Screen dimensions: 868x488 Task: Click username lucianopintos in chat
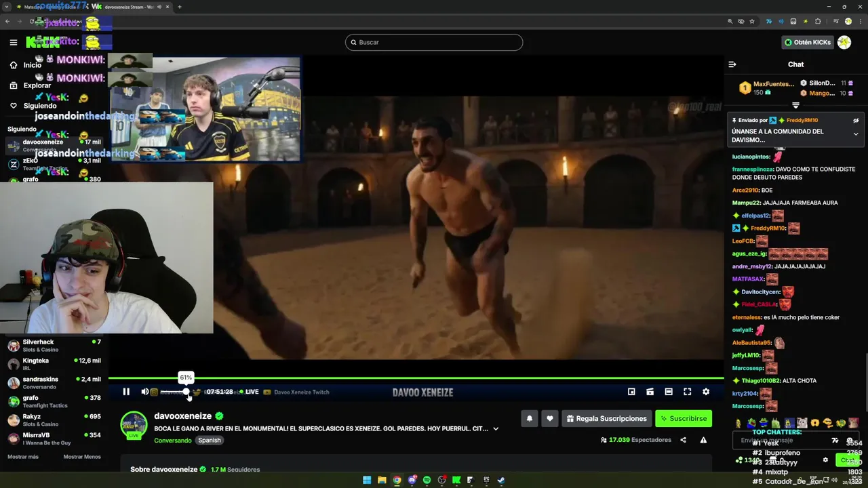[751, 157]
